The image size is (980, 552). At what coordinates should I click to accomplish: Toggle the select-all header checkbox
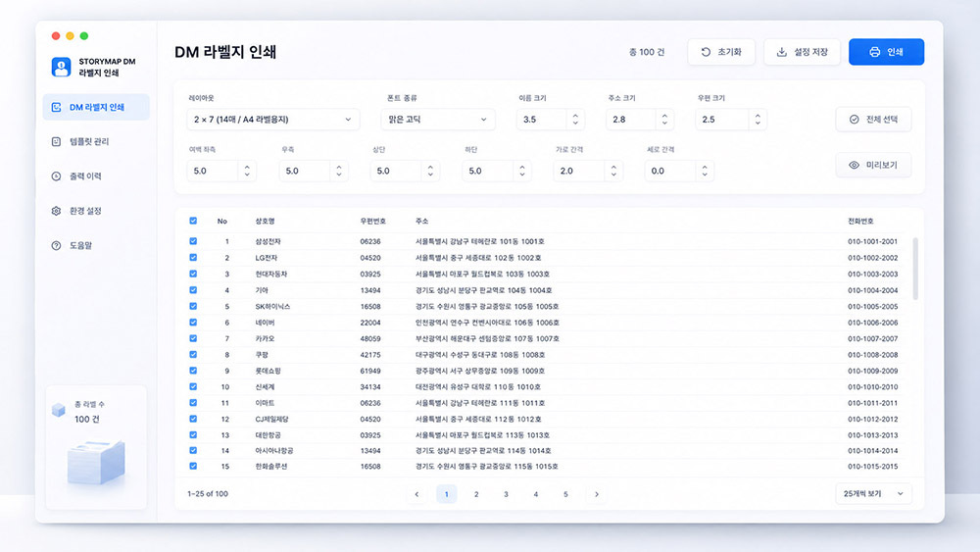click(193, 221)
